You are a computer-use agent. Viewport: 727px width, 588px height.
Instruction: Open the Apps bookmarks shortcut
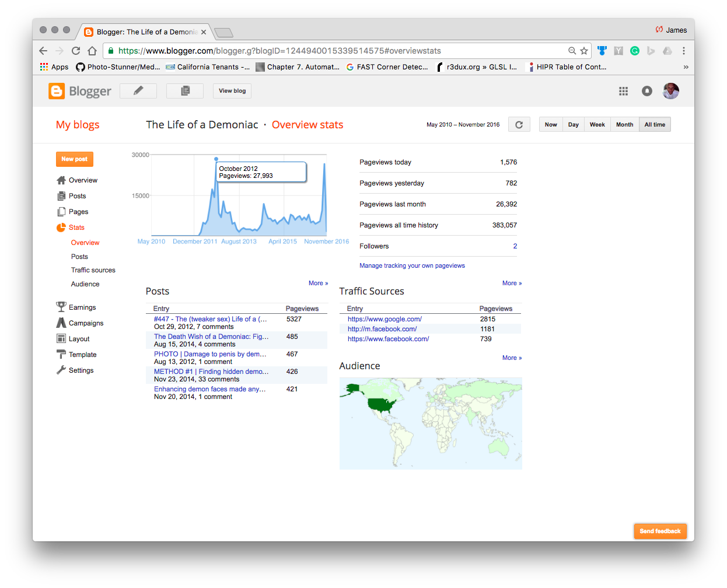[x=54, y=67]
